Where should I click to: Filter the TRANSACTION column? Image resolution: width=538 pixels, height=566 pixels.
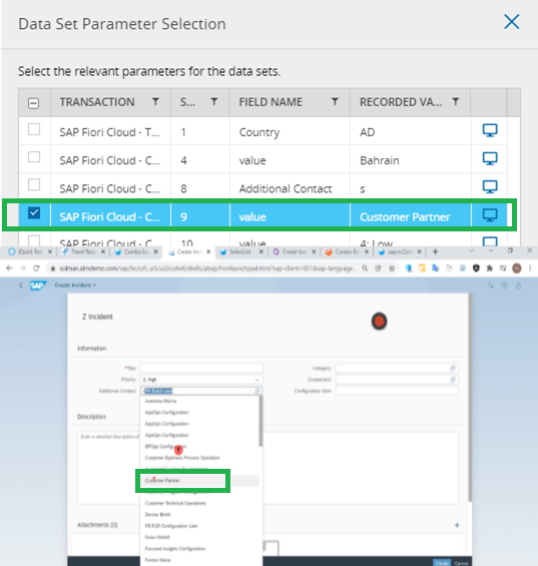(x=155, y=102)
